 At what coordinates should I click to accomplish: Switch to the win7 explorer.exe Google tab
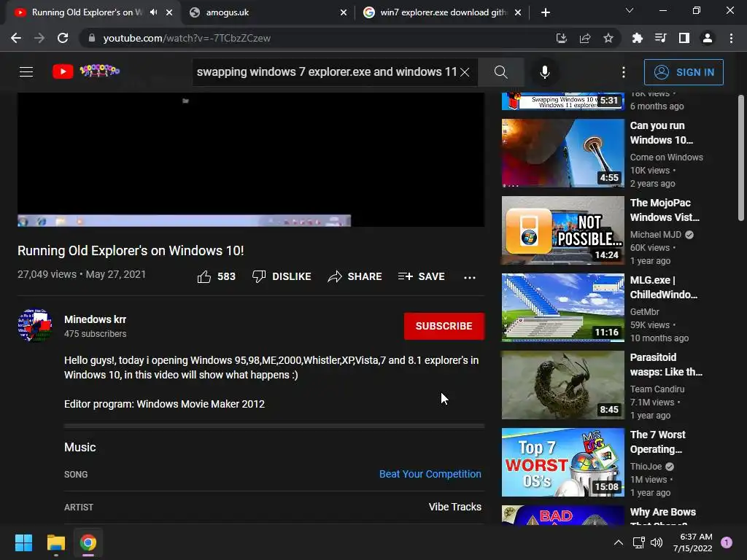[x=442, y=12]
